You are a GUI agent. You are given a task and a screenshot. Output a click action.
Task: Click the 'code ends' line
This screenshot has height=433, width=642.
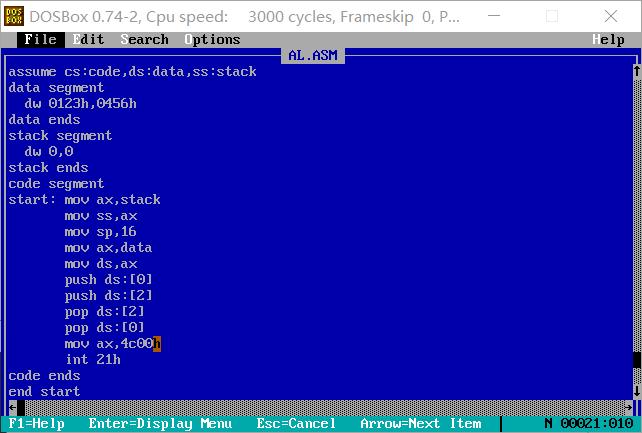point(44,375)
